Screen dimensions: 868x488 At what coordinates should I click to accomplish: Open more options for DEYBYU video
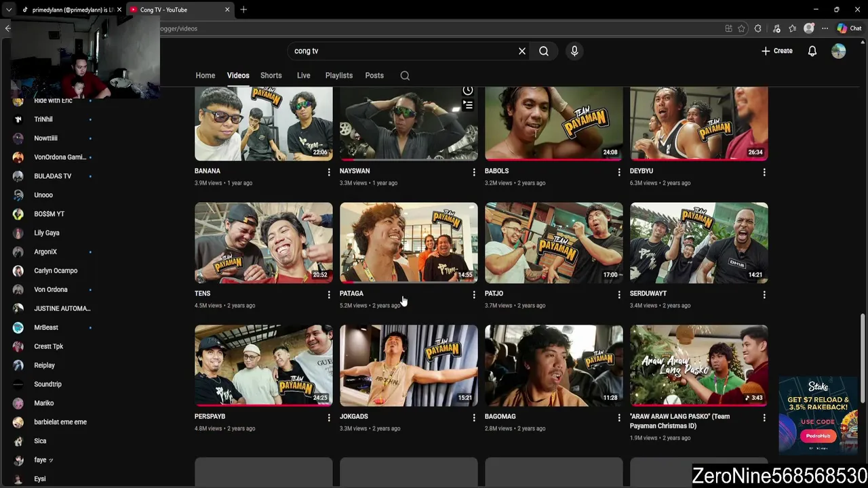pos(764,172)
